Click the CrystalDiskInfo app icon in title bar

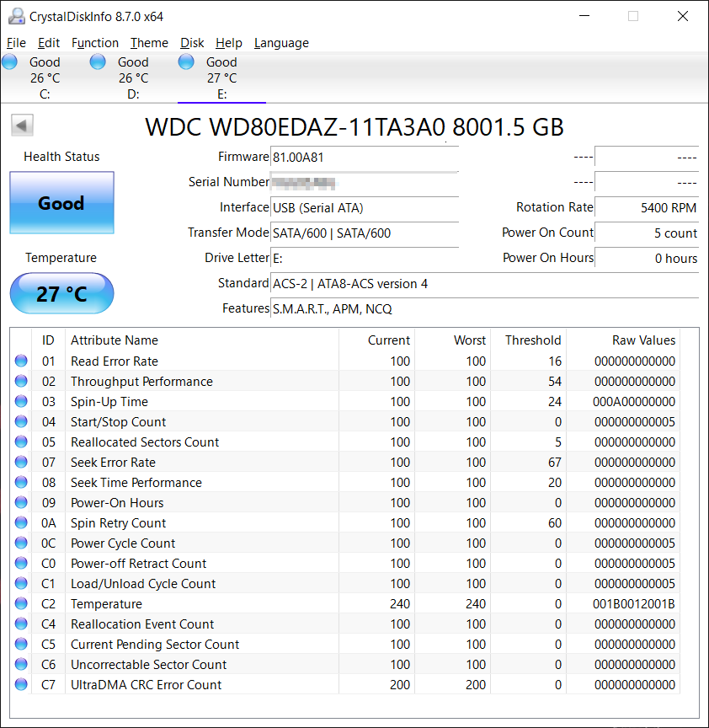coord(17,16)
